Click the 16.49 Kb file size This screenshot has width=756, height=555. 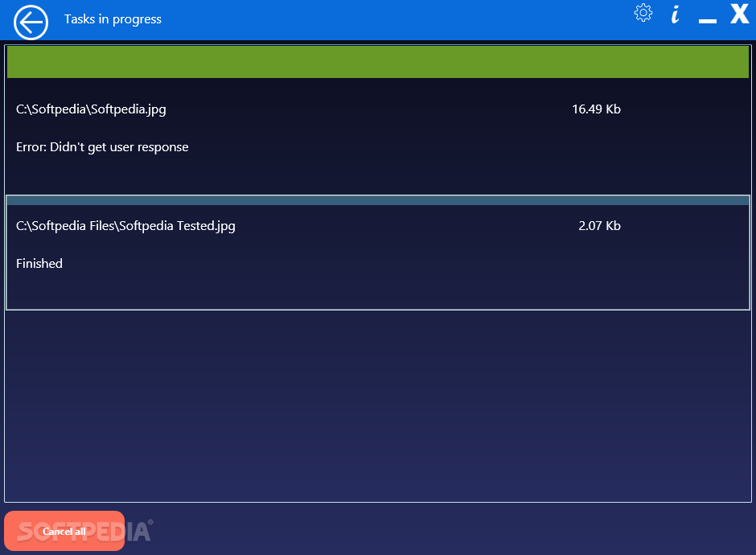596,109
